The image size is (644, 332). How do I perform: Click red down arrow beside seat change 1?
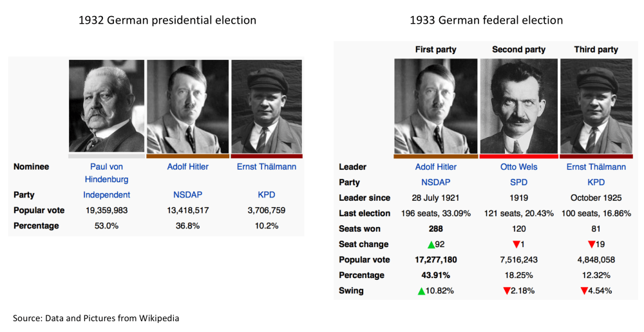[x=516, y=244]
